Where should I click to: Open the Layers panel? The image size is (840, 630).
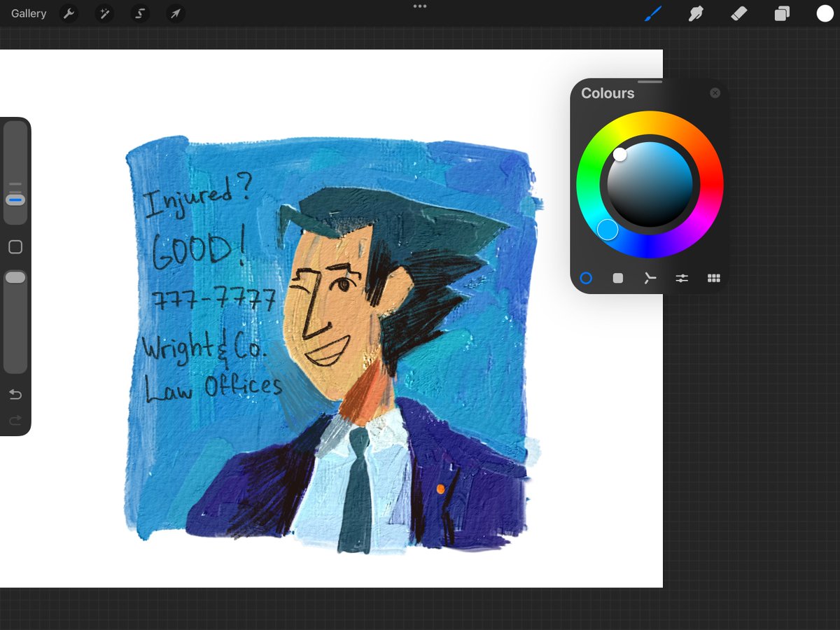(782, 13)
